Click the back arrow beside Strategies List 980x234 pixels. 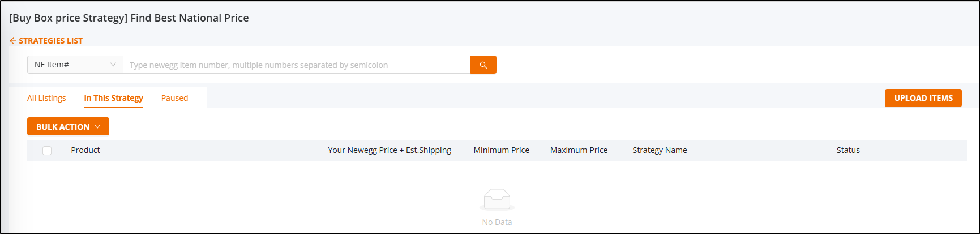click(x=13, y=41)
